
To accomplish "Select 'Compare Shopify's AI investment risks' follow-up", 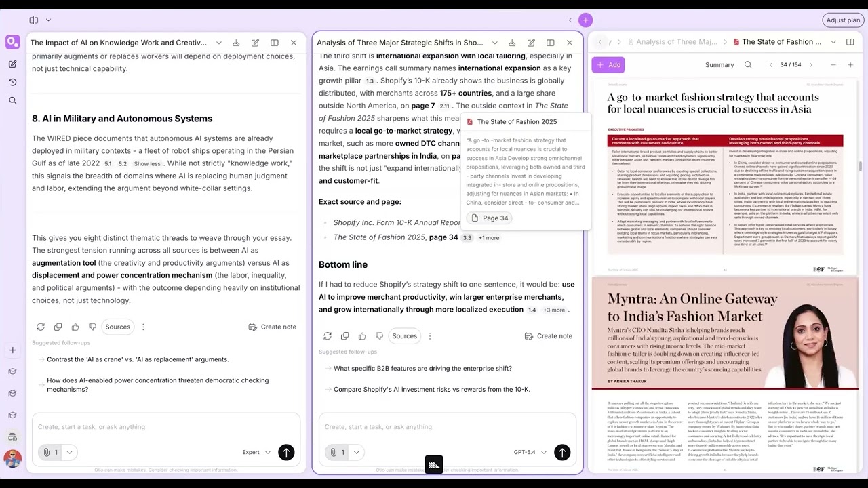I will point(432,390).
